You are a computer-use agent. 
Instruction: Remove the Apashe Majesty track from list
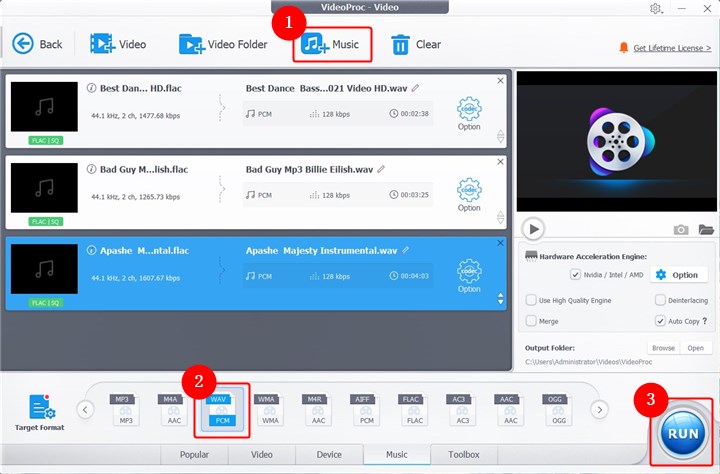(x=501, y=243)
